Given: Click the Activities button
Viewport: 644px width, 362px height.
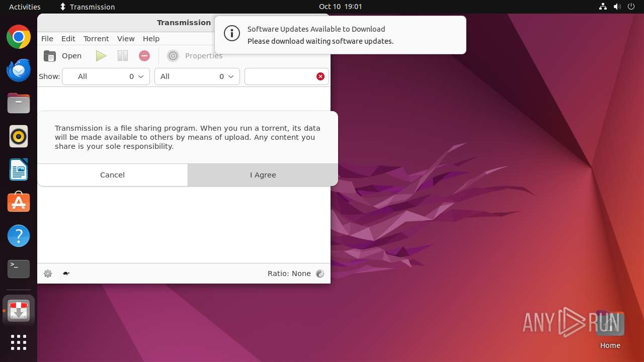Looking at the screenshot, I should coord(25,7).
